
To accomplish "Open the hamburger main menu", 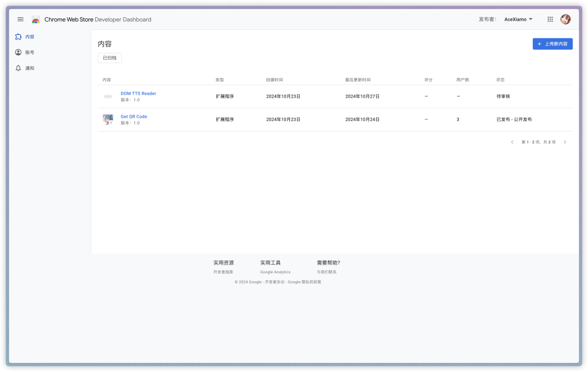I will point(21,20).
